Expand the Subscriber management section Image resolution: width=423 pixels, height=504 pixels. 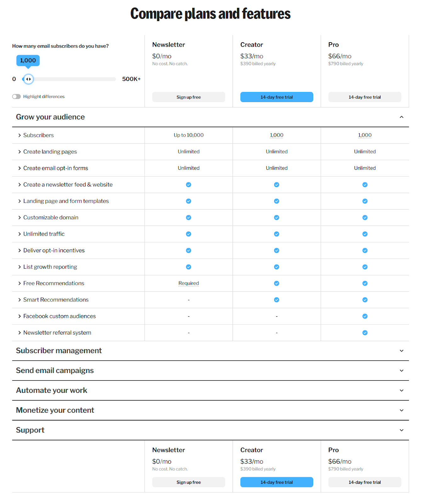click(x=401, y=351)
